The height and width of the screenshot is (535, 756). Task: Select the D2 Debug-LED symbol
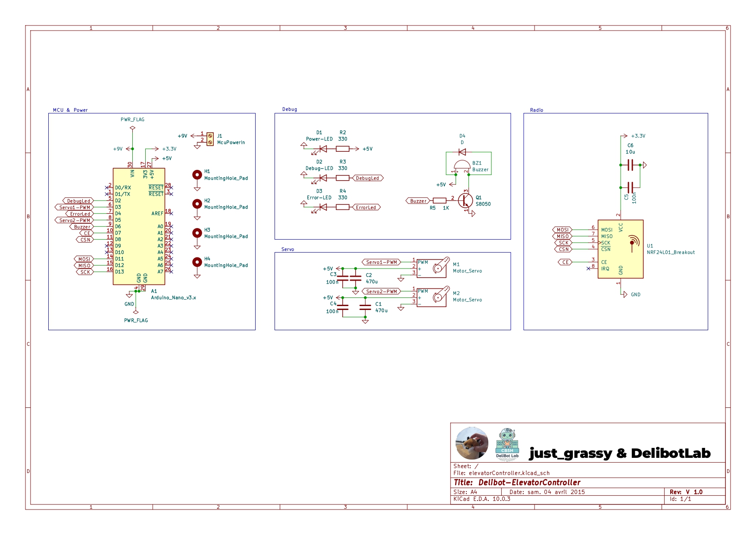click(322, 178)
